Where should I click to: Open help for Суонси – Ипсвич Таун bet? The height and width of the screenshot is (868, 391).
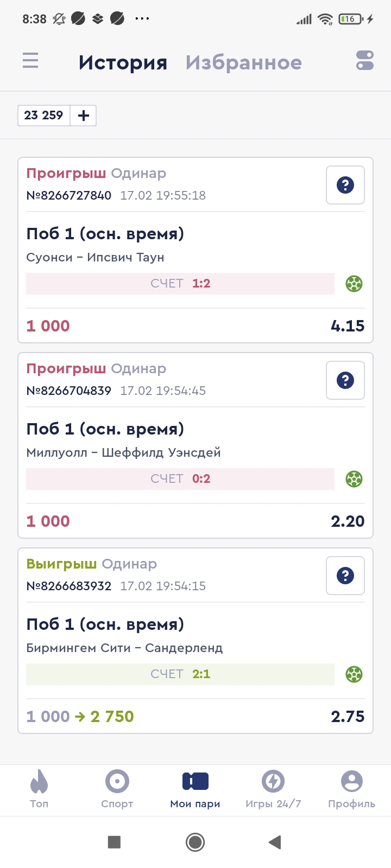345,185
